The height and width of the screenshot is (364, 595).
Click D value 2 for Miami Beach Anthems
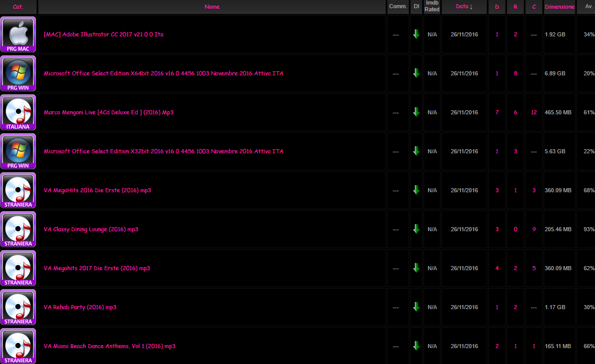(497, 346)
